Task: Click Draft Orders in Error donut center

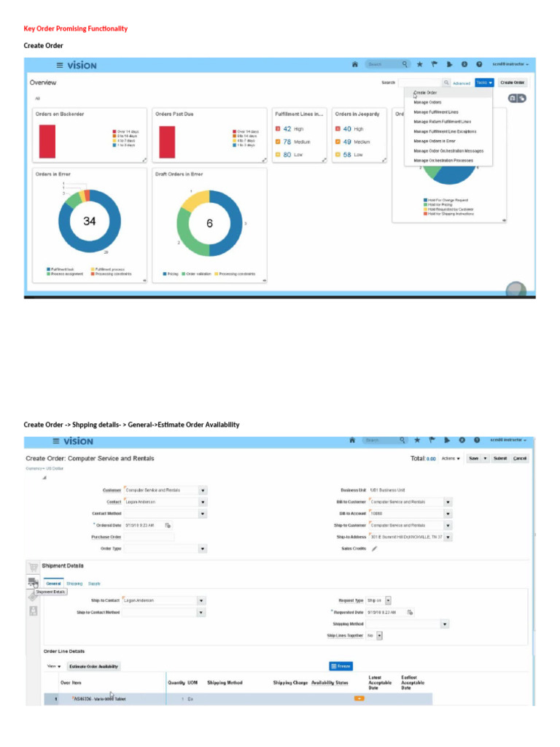Action: [209, 223]
